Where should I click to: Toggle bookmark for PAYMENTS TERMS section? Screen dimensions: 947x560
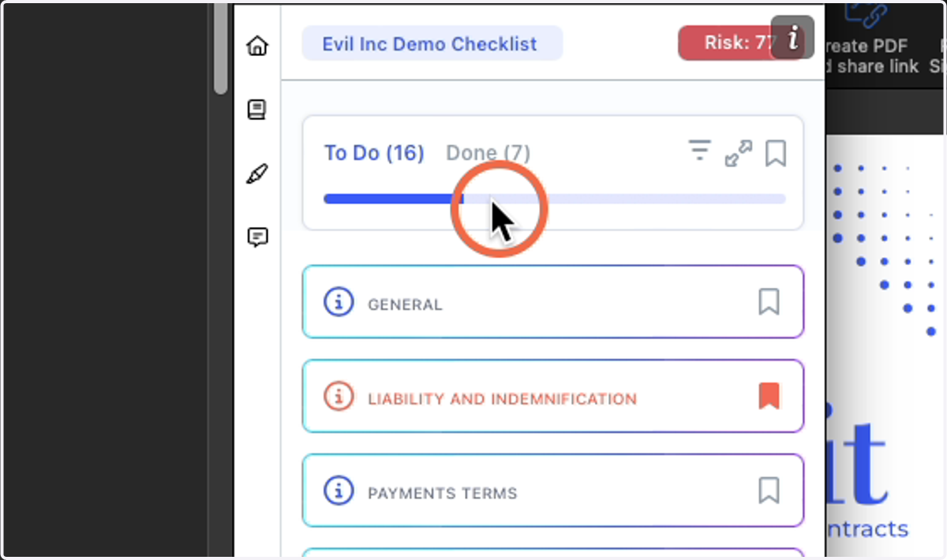tap(769, 491)
